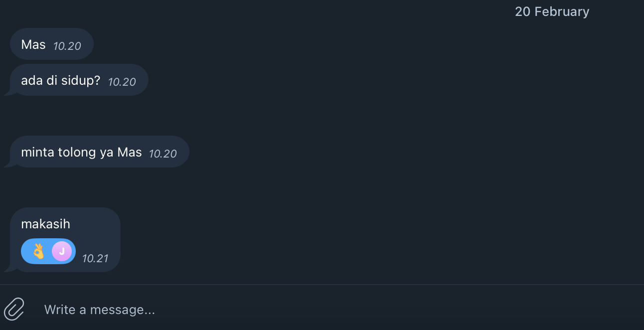The height and width of the screenshot is (330, 644).
Task: Click the 'makasih' message bubble
Action: (65, 240)
